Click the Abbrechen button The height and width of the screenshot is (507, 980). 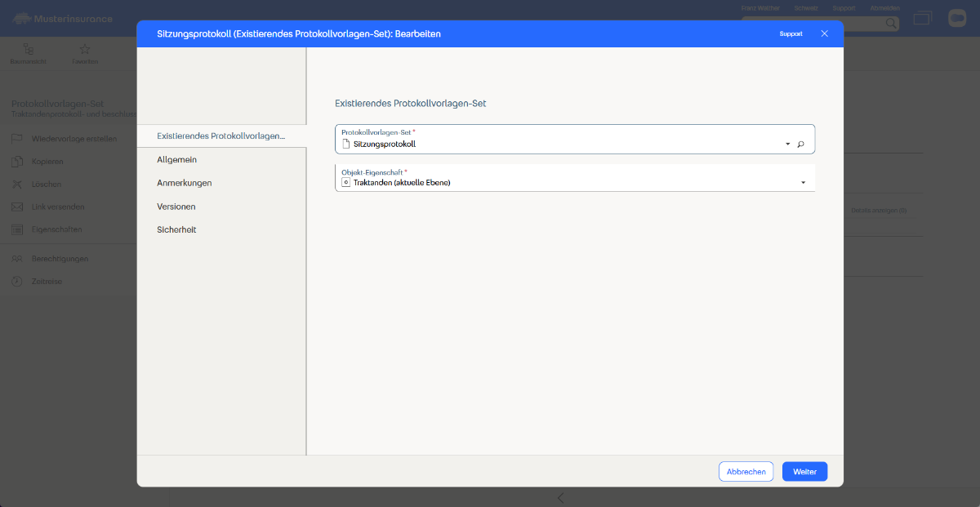point(746,472)
